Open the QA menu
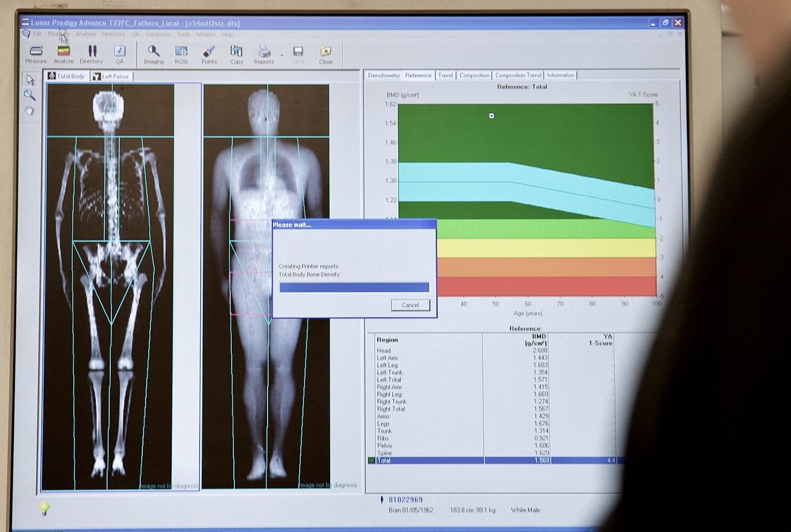Image resolution: width=791 pixels, height=532 pixels. pyautogui.click(x=135, y=34)
